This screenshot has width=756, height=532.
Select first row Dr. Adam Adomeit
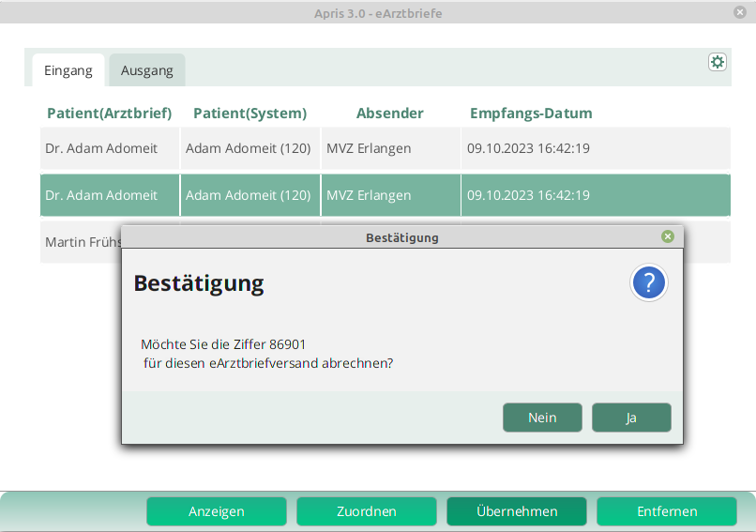[101, 148]
